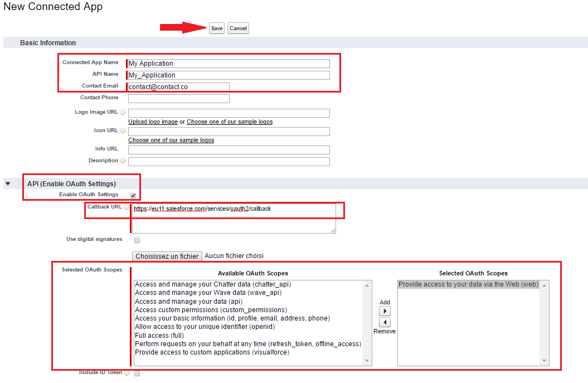Screen dimensions: 588x383
Task: Click the Cancel button
Action: point(238,28)
